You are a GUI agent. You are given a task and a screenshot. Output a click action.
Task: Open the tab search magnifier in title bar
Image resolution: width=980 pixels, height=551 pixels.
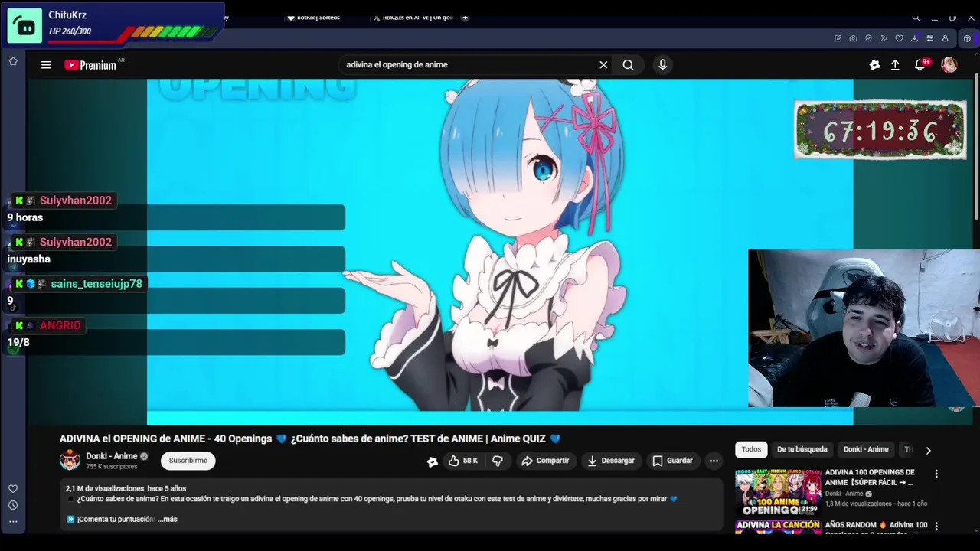tap(916, 18)
